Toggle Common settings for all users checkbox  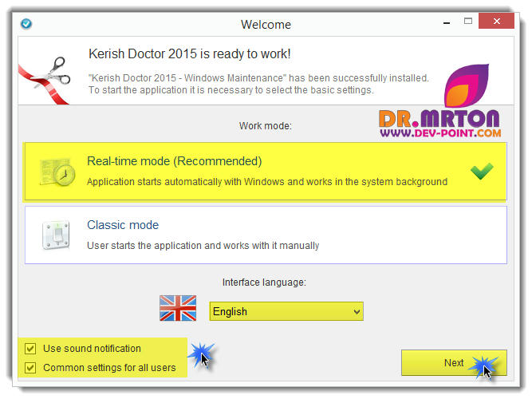click(30, 368)
